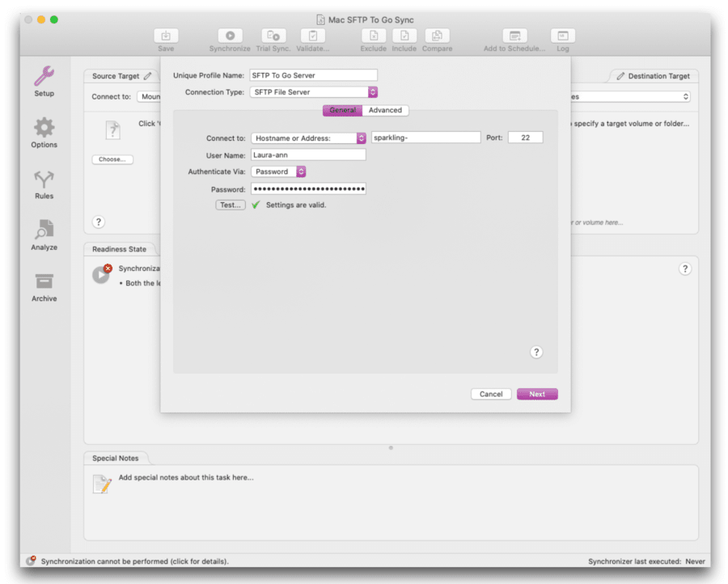
Task: Click the Test button
Action: pyautogui.click(x=230, y=205)
